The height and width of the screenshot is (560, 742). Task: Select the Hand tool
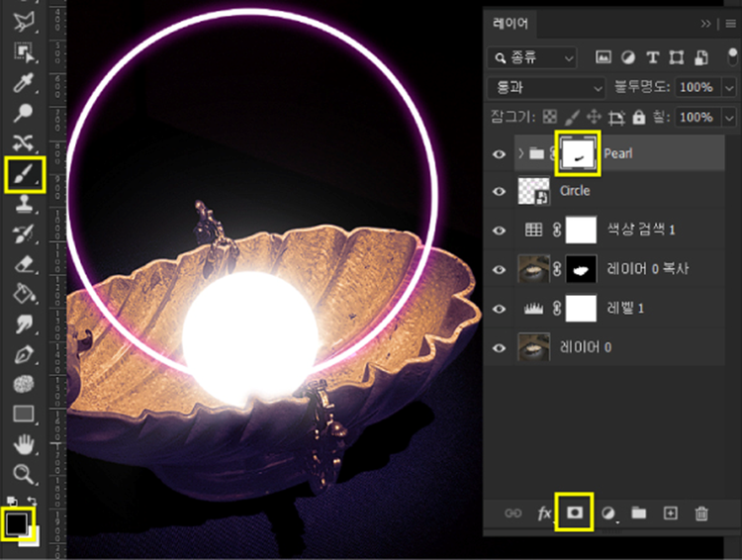point(24,444)
